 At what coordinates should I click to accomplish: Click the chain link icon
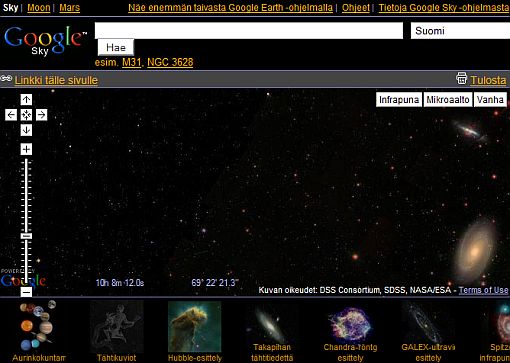pos(6,79)
